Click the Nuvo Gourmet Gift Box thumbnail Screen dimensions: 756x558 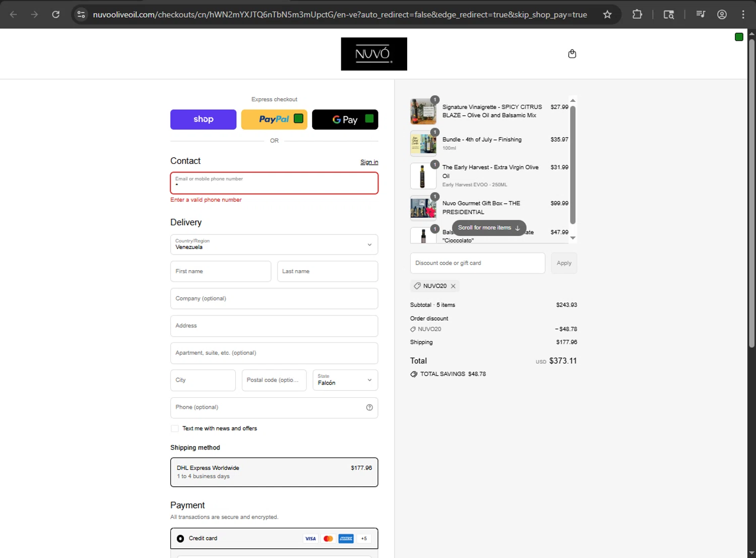[x=423, y=208]
